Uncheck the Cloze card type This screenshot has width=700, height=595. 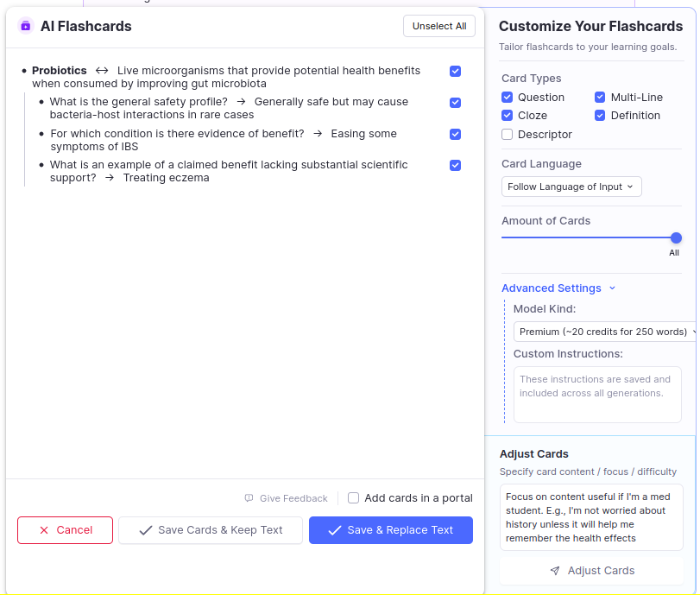[x=508, y=116]
